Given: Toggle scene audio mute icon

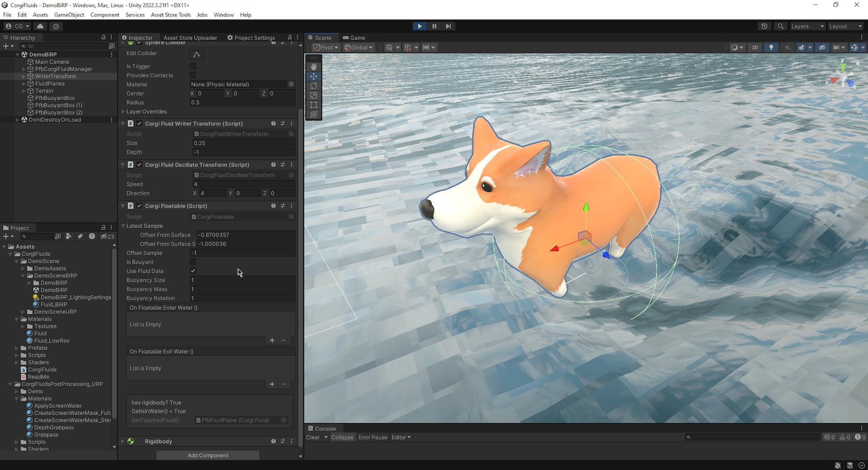Looking at the screenshot, I should coord(787,47).
